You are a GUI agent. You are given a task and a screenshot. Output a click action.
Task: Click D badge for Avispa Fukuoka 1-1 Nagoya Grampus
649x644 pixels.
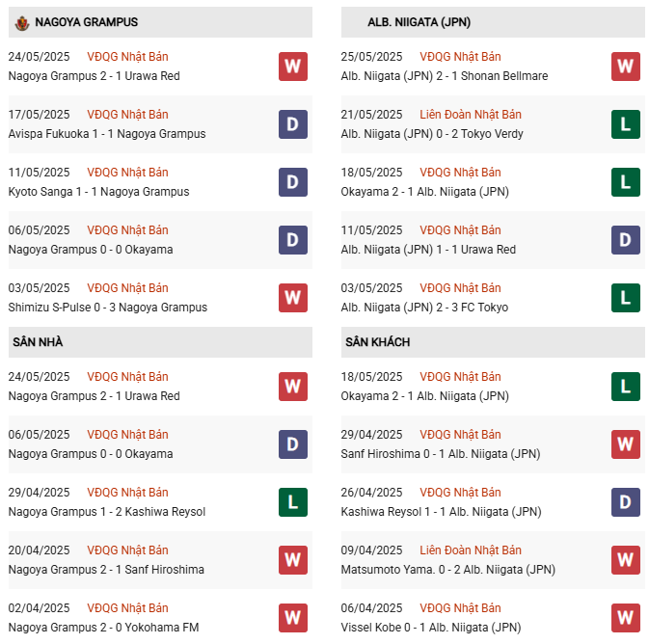[x=292, y=124]
